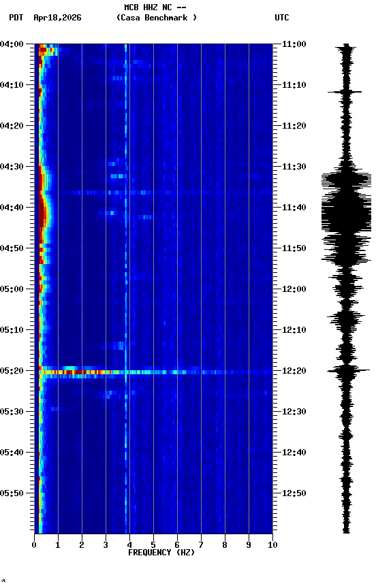This screenshot has width=376, height=588.
Task: Click the 12:20 UTC time label
Action: pyautogui.click(x=294, y=371)
